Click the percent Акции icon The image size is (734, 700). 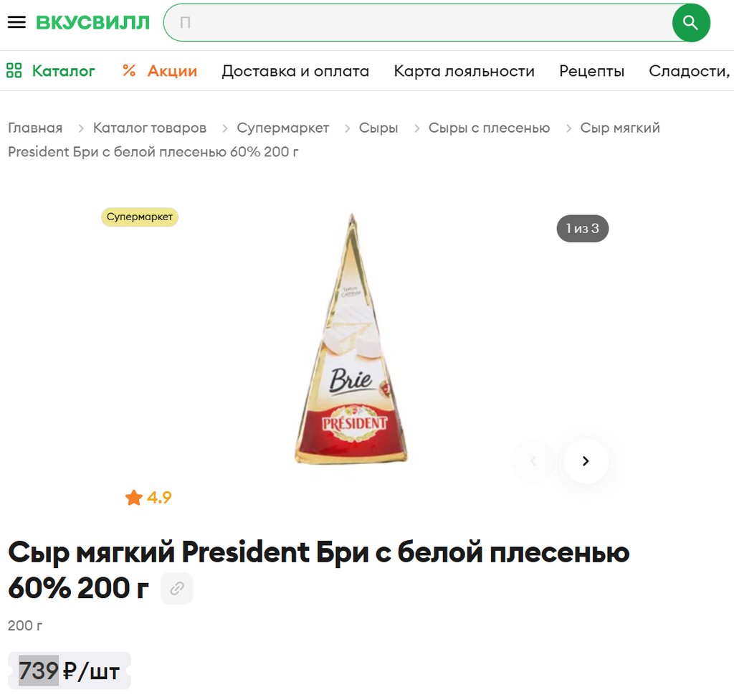(x=129, y=71)
